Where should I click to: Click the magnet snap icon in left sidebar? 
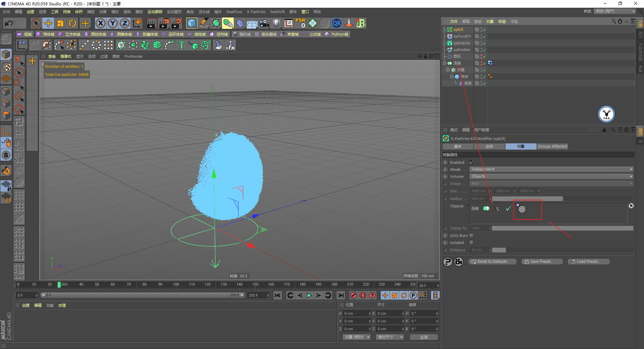[x=6, y=170]
